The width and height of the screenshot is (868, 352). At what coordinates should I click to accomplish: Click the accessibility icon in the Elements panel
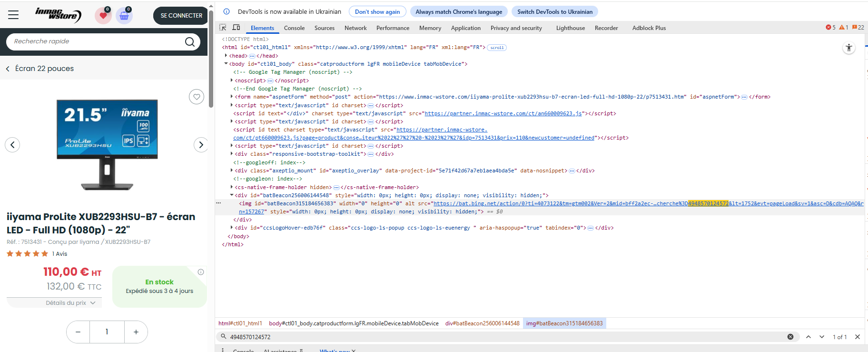click(849, 48)
